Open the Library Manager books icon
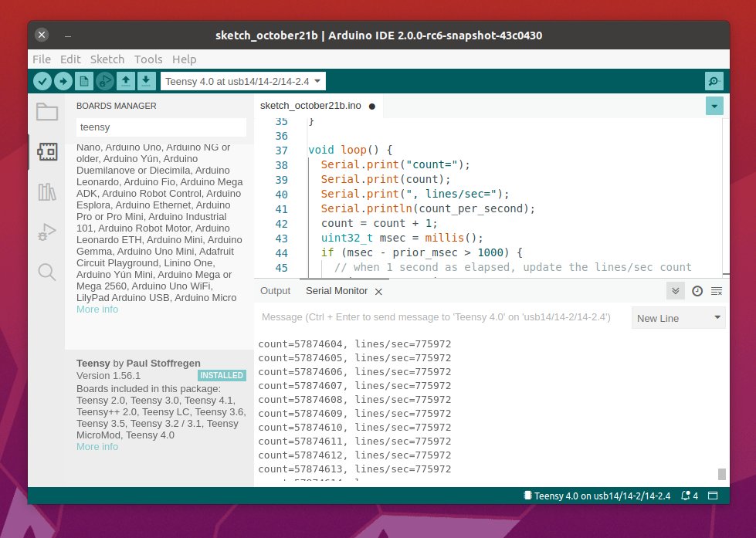The width and height of the screenshot is (756, 538). [x=47, y=192]
